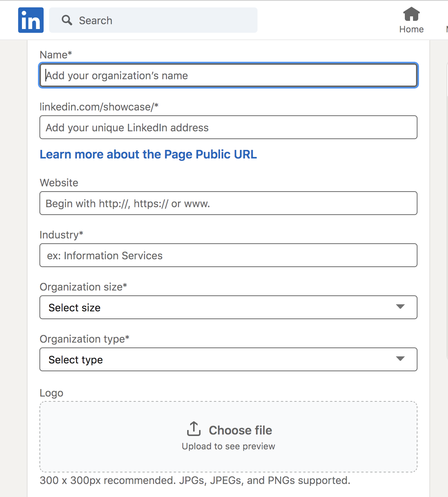Viewport: 448px width, 497px height.
Task: Click the search magnifying glass icon
Action: point(67,20)
